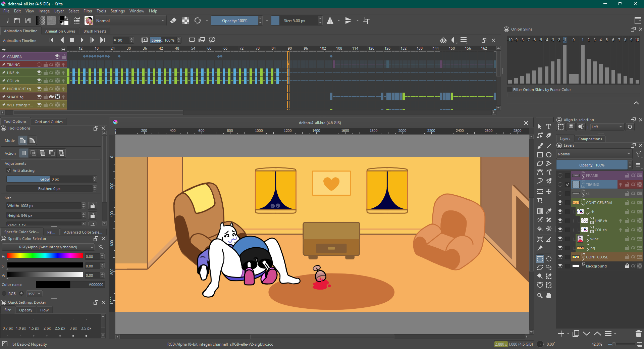
Task: Open the RGB/Alpha color model dropdown
Action: click(48, 247)
